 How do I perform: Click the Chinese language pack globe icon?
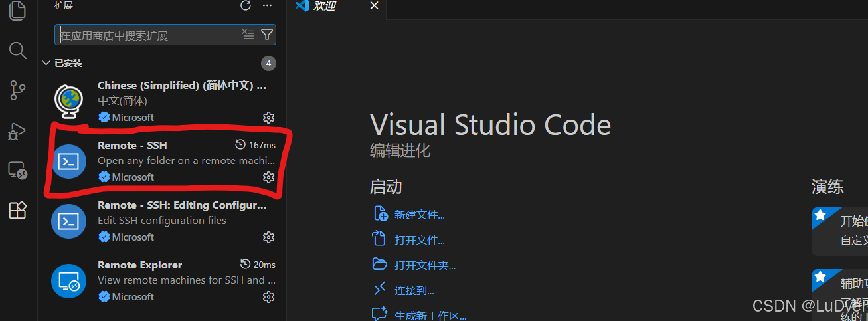[x=69, y=101]
